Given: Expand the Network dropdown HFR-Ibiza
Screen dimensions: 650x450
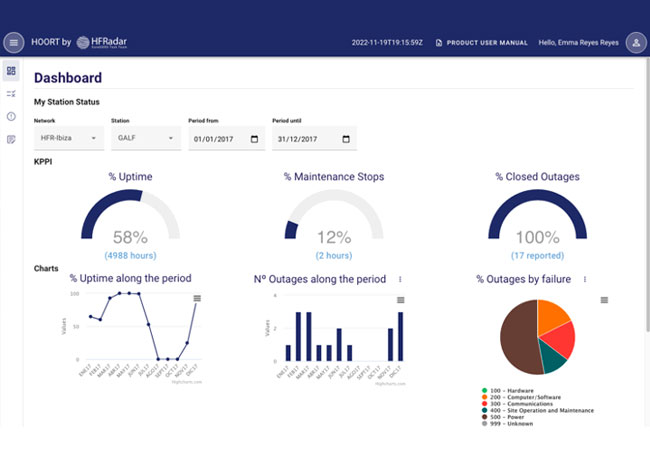Looking at the screenshot, I should coord(69,138).
